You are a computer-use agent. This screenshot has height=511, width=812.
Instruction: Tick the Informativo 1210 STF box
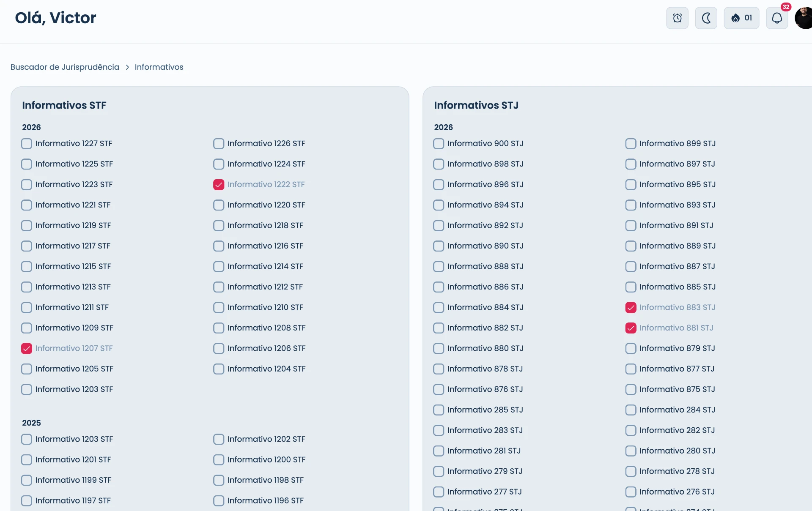click(x=219, y=307)
